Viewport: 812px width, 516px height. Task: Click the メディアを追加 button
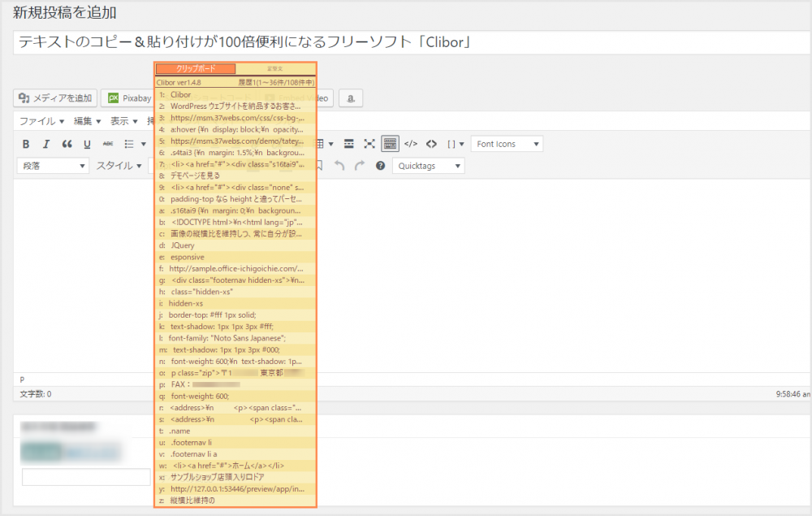55,98
